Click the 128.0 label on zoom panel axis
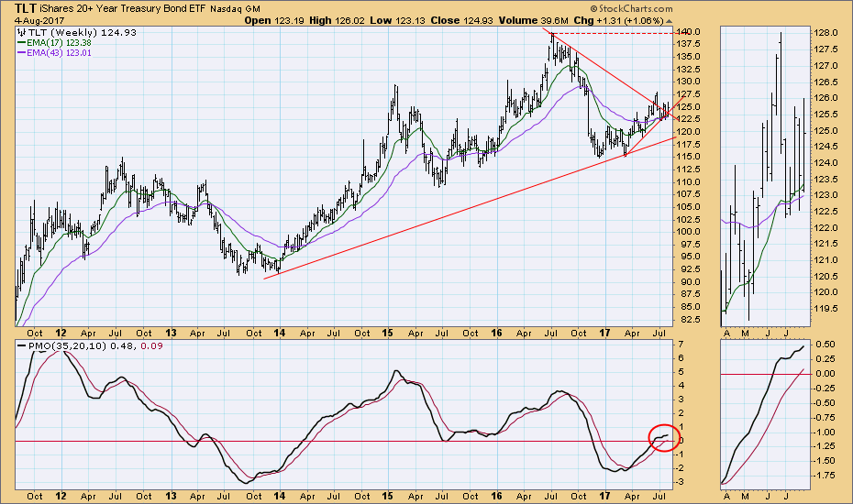The height and width of the screenshot is (504, 853). point(827,33)
